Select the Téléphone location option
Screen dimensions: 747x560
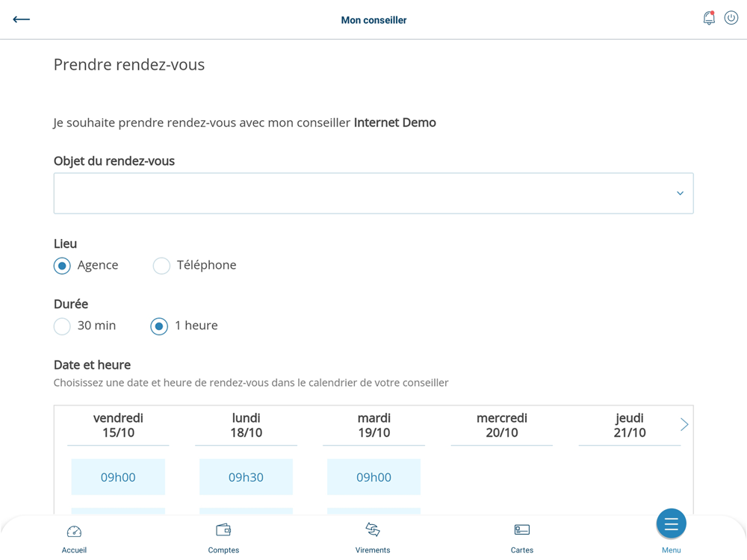[161, 266]
